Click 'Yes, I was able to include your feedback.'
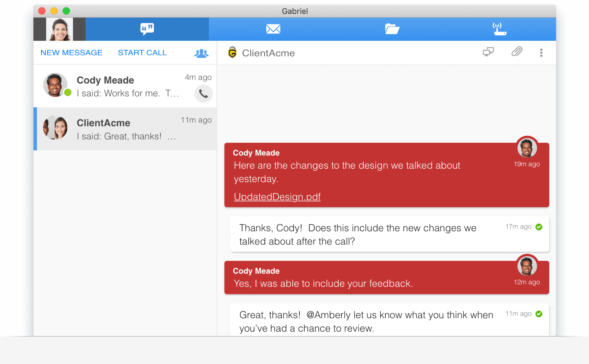Screen dimensions: 589x364 [323, 284]
